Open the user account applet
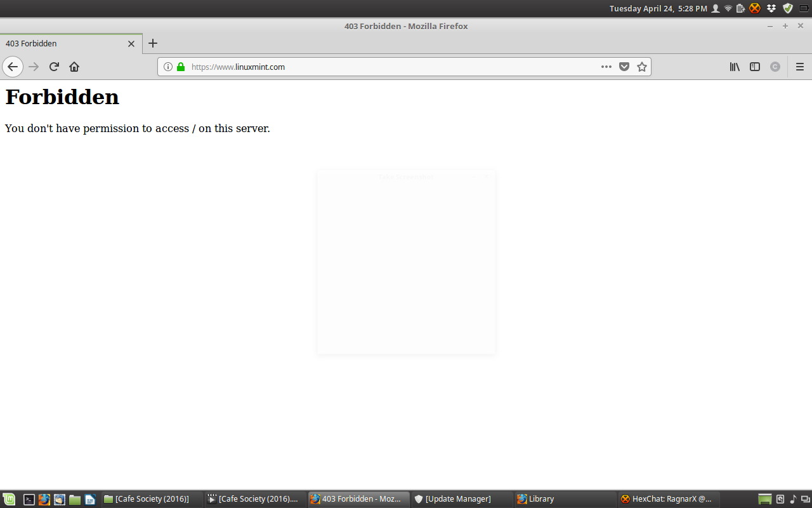 [716, 8]
